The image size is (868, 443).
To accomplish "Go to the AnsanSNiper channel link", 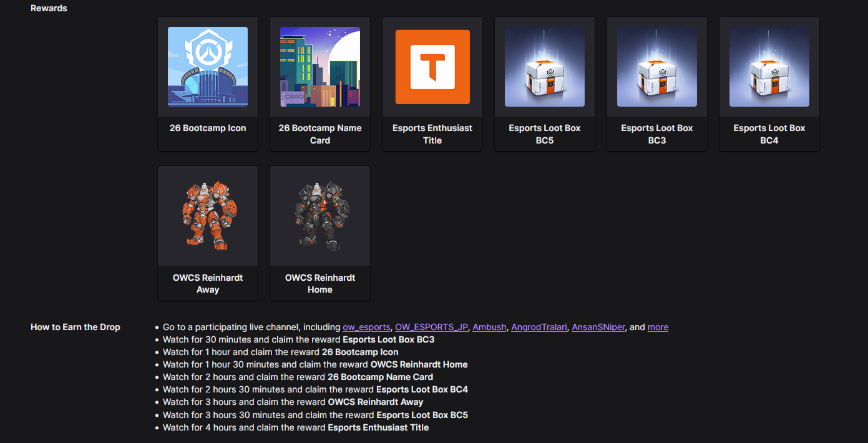I will pos(598,327).
